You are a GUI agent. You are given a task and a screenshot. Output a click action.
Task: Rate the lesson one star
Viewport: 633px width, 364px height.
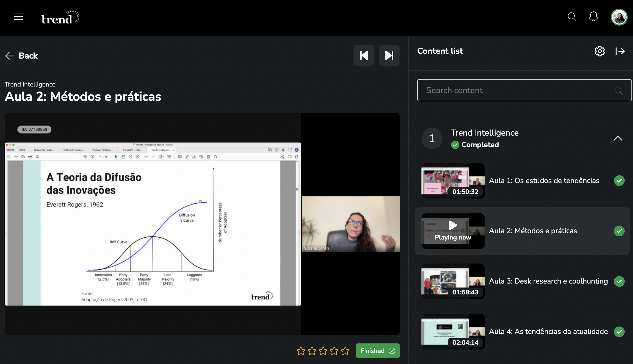(x=301, y=351)
